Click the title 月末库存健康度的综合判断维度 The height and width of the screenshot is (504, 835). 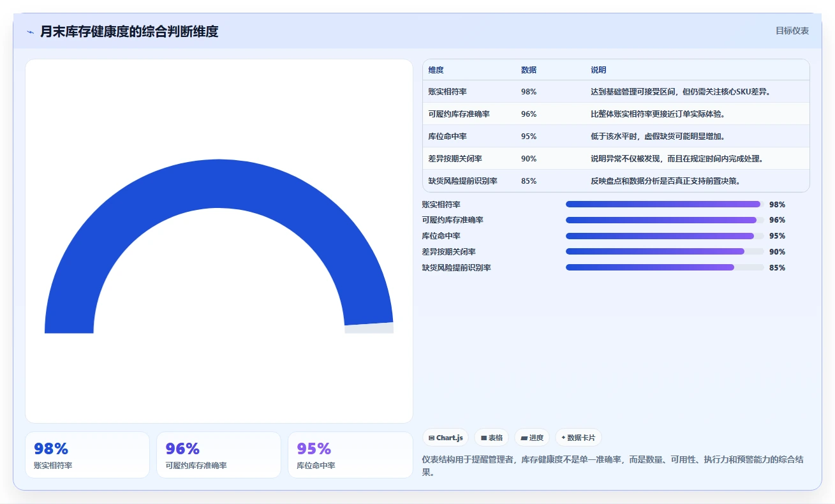pyautogui.click(x=129, y=31)
